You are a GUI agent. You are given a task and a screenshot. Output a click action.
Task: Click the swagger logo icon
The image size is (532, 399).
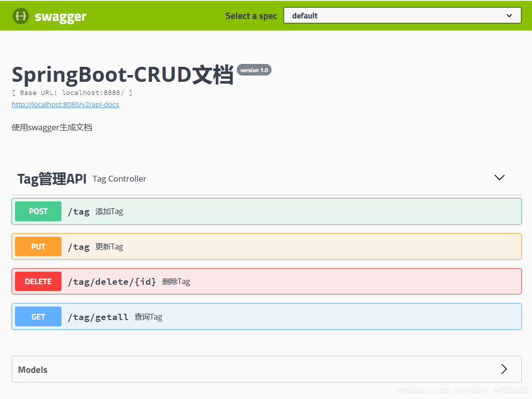[21, 16]
